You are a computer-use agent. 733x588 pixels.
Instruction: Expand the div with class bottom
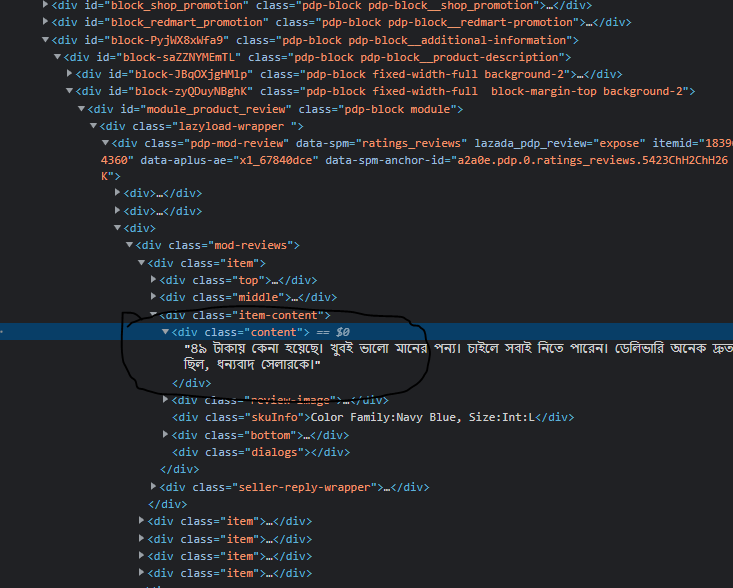(x=165, y=434)
